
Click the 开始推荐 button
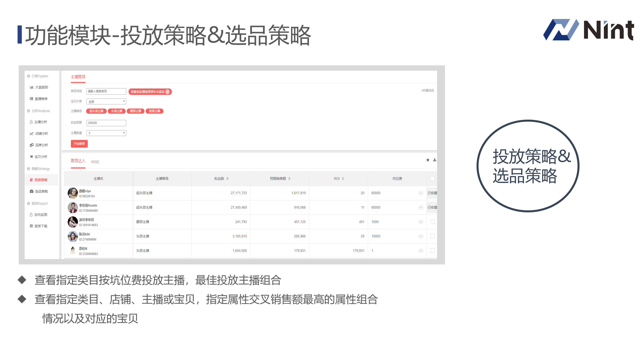point(79,144)
